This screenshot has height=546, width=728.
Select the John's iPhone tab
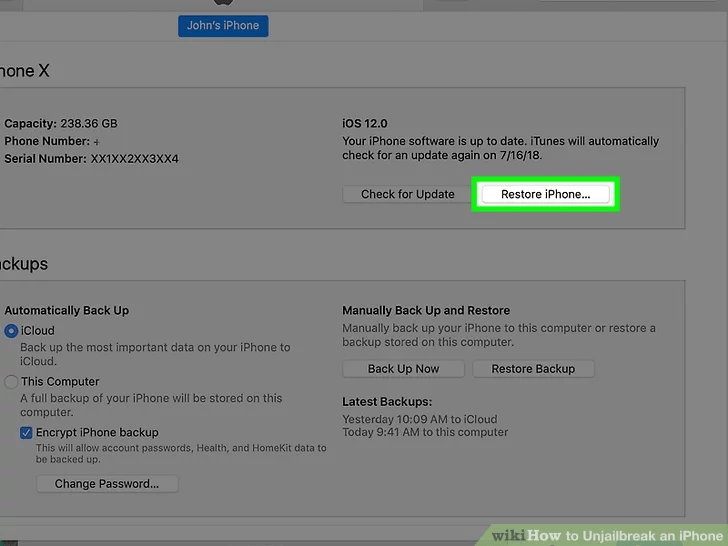click(223, 25)
